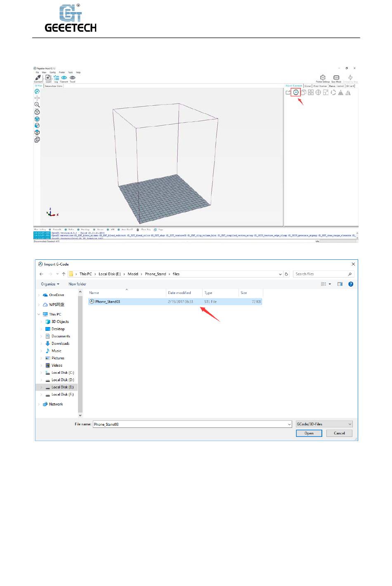Click the Connect plug icon in Repetier-Host

click(x=38, y=77)
